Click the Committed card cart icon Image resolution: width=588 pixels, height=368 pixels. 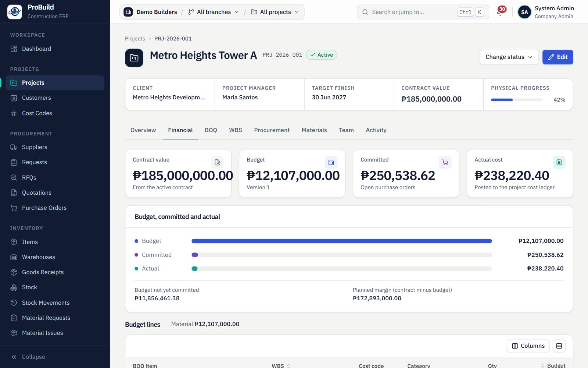click(445, 162)
